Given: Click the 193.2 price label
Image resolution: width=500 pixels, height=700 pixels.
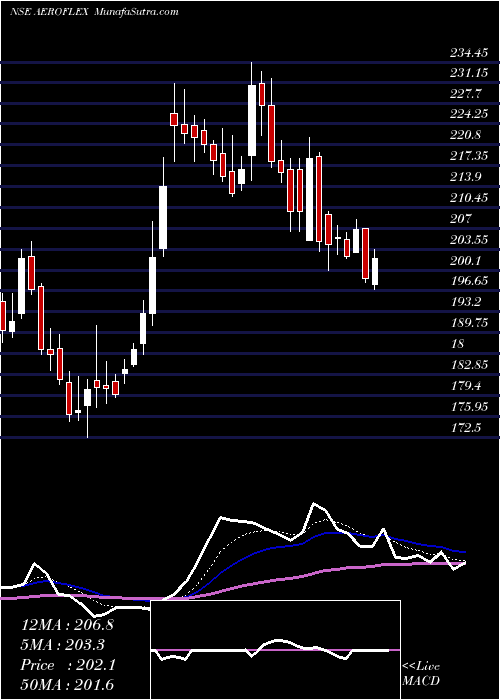Looking at the screenshot, I should tap(466, 302).
